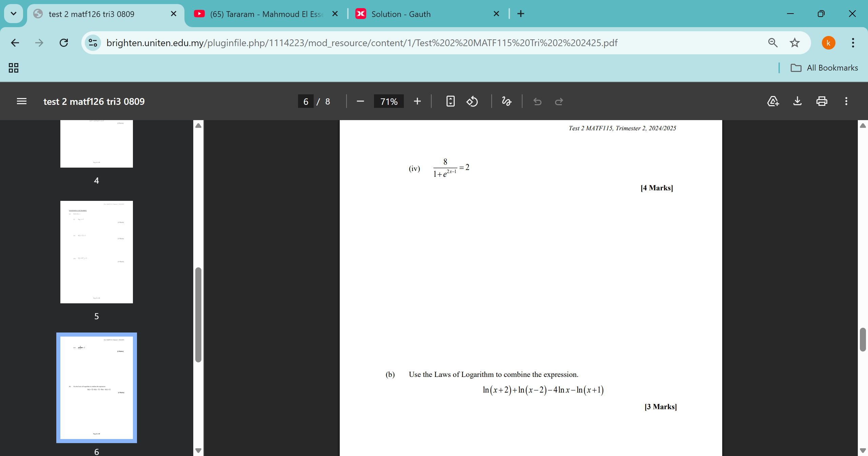Bookmark this page with the star icon

(794, 43)
